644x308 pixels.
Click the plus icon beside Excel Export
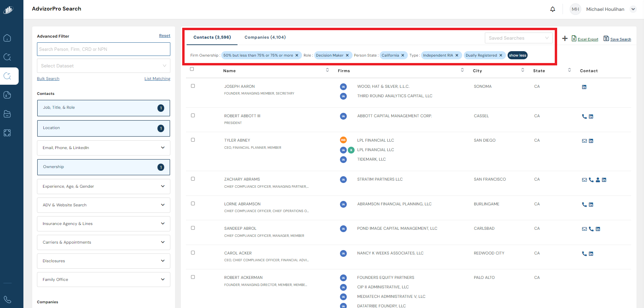tap(565, 39)
